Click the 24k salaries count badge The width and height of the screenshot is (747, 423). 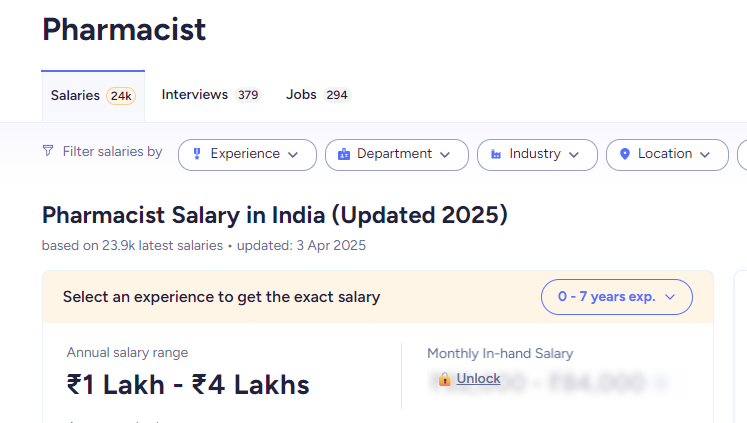[x=121, y=96]
